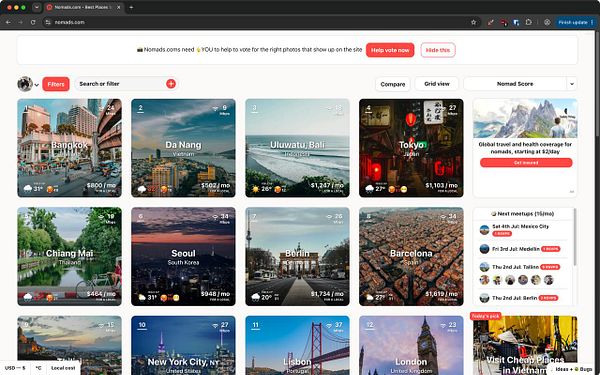
Task: Click the Next meetups heading
Action: 522,214
